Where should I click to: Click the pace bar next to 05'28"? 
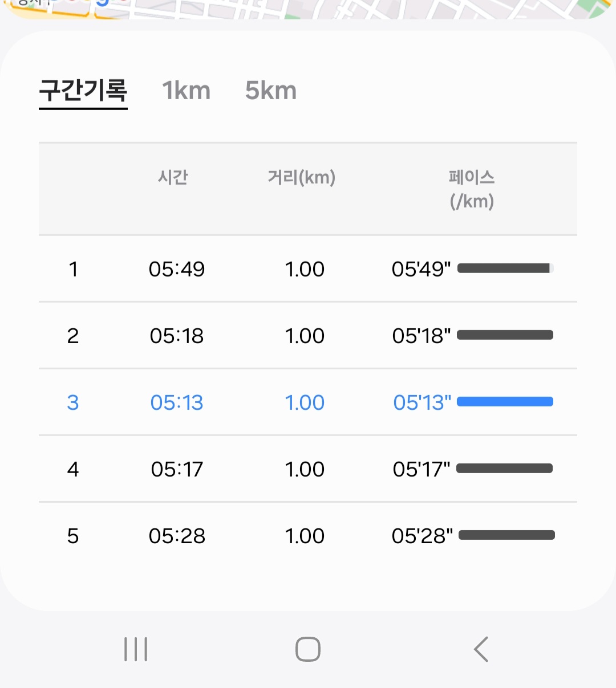pyautogui.click(x=506, y=535)
